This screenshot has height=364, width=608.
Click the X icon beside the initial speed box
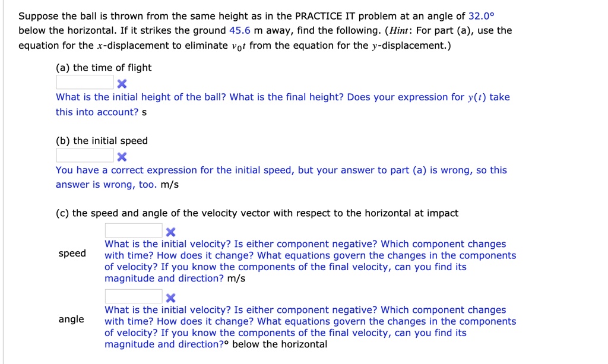(122, 156)
